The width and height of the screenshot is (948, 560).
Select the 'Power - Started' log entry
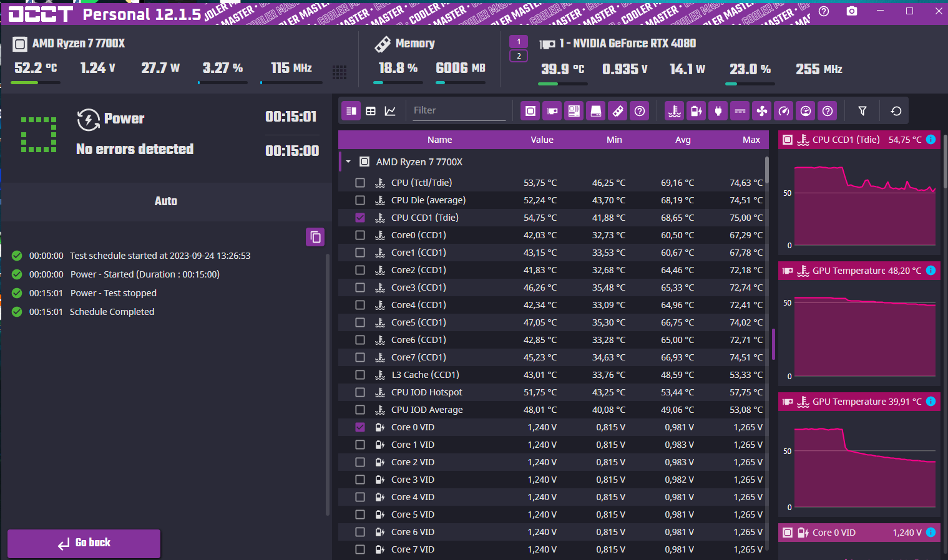[x=145, y=274]
